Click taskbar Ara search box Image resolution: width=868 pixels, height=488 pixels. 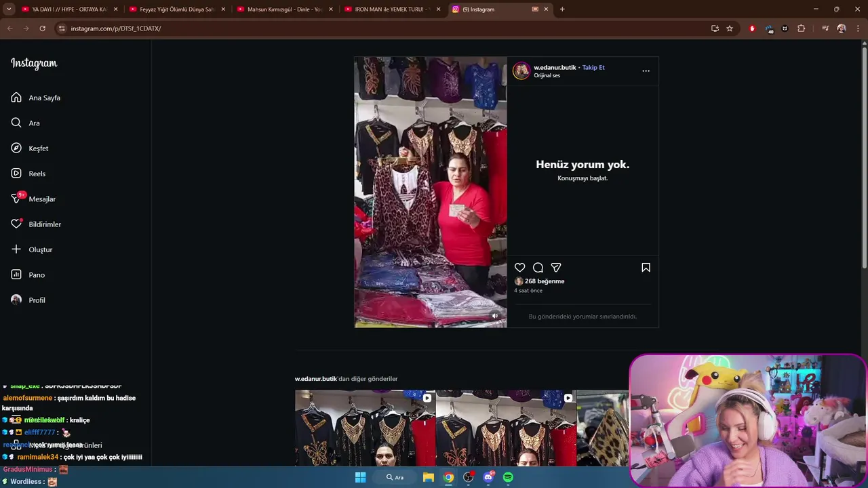click(x=395, y=477)
